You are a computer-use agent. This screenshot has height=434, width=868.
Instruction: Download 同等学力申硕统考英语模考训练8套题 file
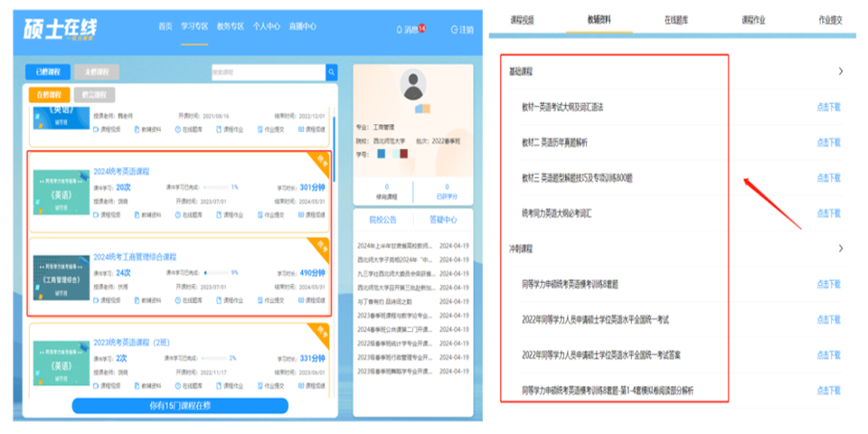pos(828,285)
